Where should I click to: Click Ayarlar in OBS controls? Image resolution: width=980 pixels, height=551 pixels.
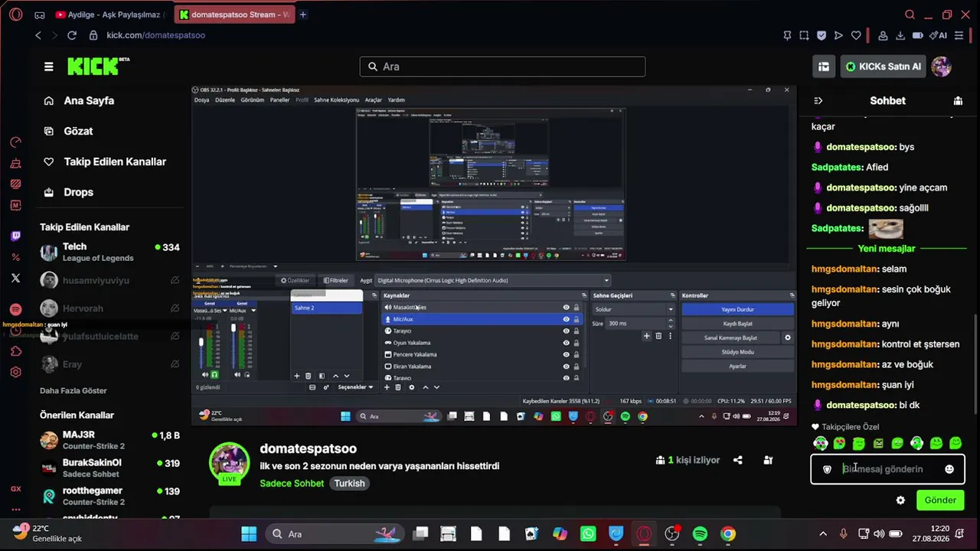[738, 367]
